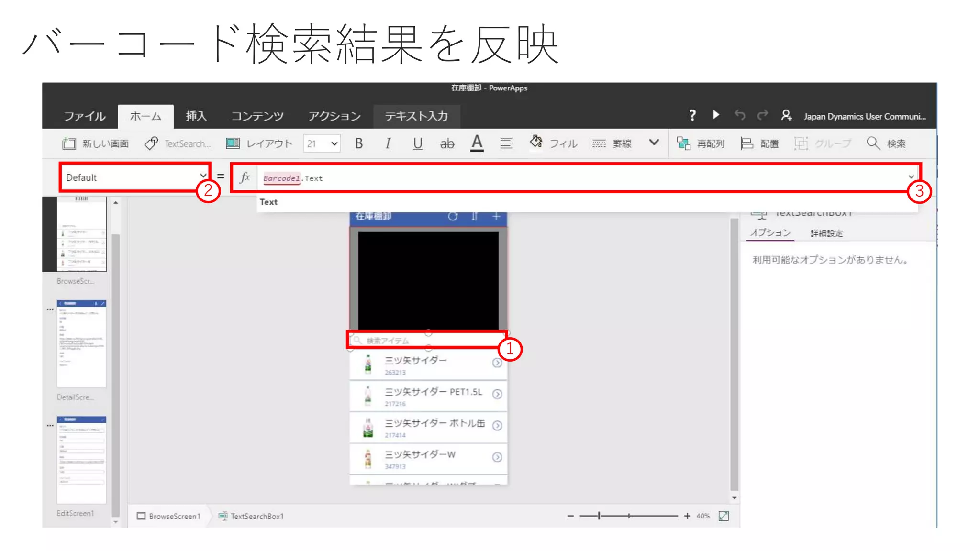Open the レイアウト layout options
The width and height of the screenshot is (980, 551).
259,143
